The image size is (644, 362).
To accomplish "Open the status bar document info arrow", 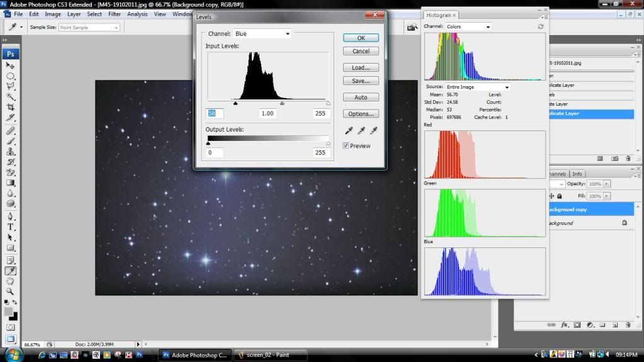I will tap(138, 344).
